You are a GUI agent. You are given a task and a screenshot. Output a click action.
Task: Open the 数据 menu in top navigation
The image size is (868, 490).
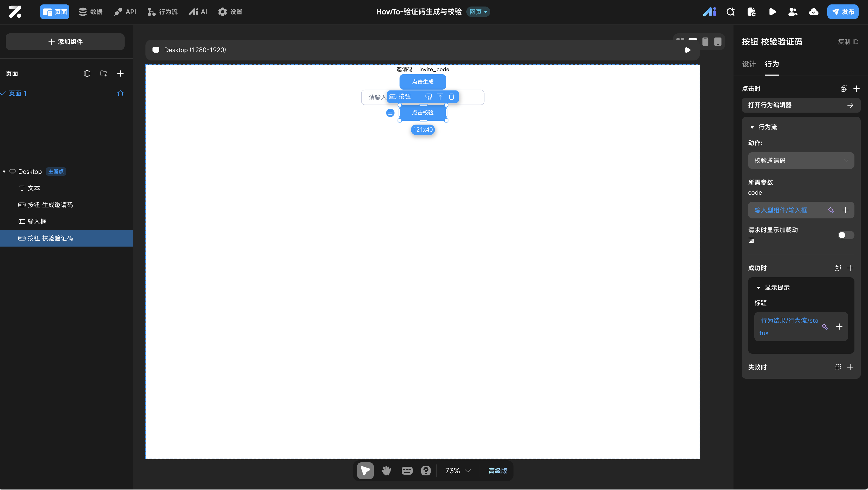(x=91, y=12)
